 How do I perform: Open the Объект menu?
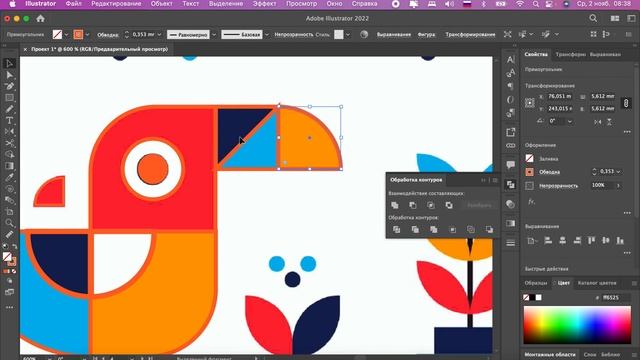(x=161, y=4)
